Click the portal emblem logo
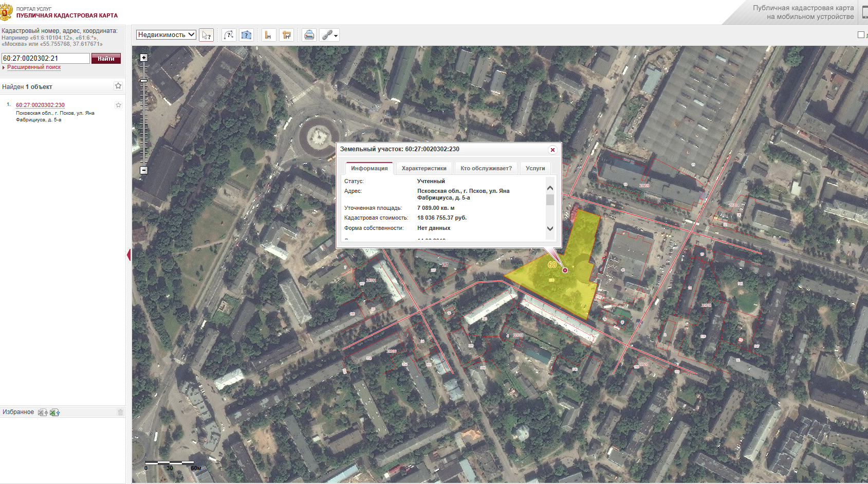 coord(6,11)
